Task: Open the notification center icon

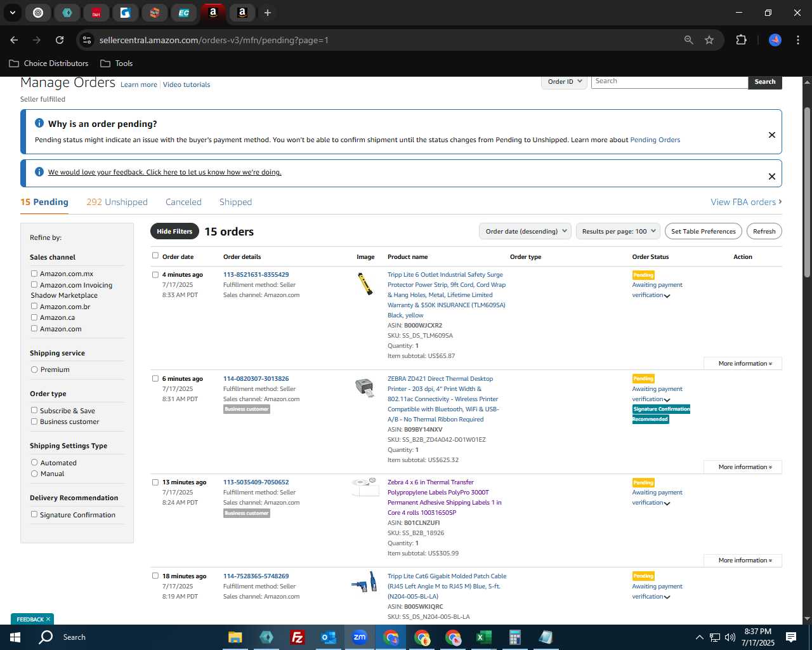Action: (x=791, y=637)
